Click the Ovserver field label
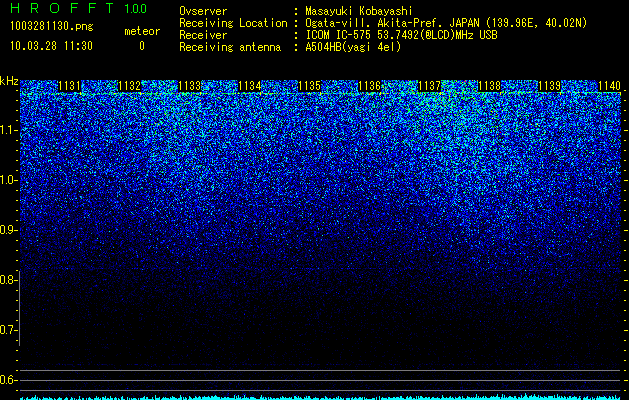The image size is (629, 400). click(203, 11)
